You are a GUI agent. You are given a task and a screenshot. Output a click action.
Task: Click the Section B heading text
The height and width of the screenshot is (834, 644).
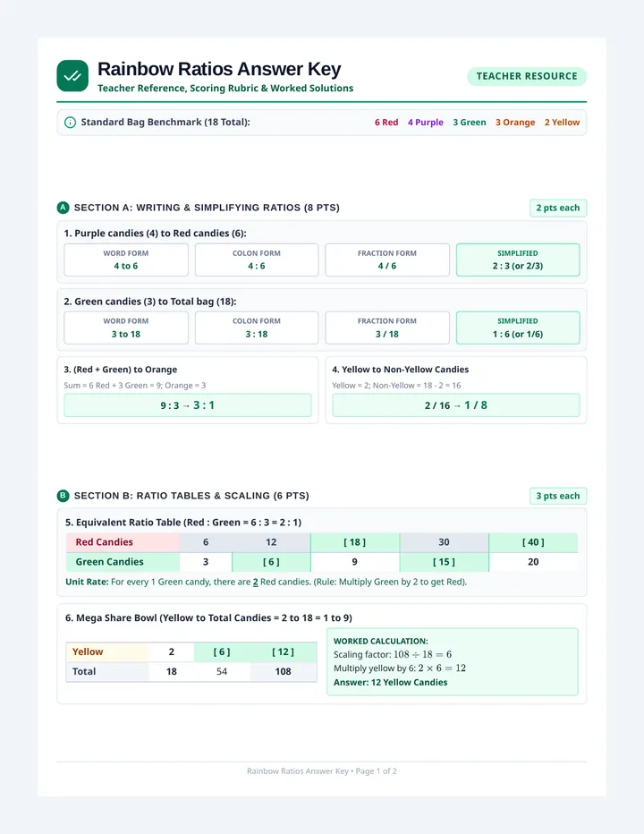[x=191, y=496]
